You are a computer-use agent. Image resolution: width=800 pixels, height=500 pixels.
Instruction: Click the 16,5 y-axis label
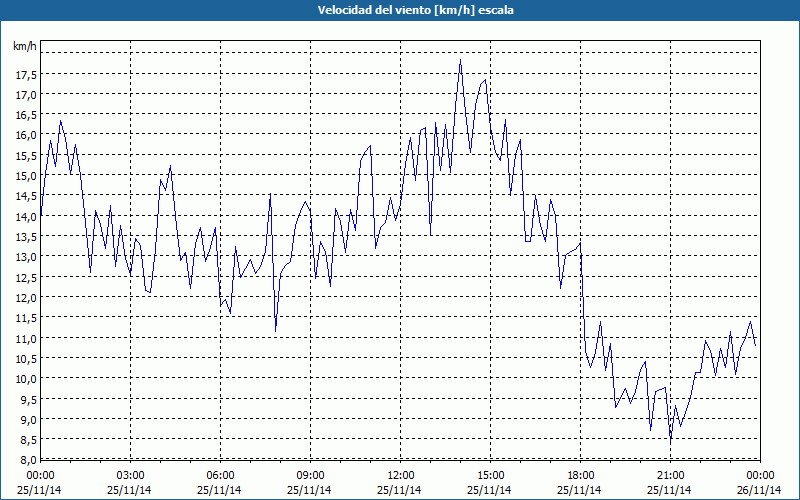coord(26,115)
